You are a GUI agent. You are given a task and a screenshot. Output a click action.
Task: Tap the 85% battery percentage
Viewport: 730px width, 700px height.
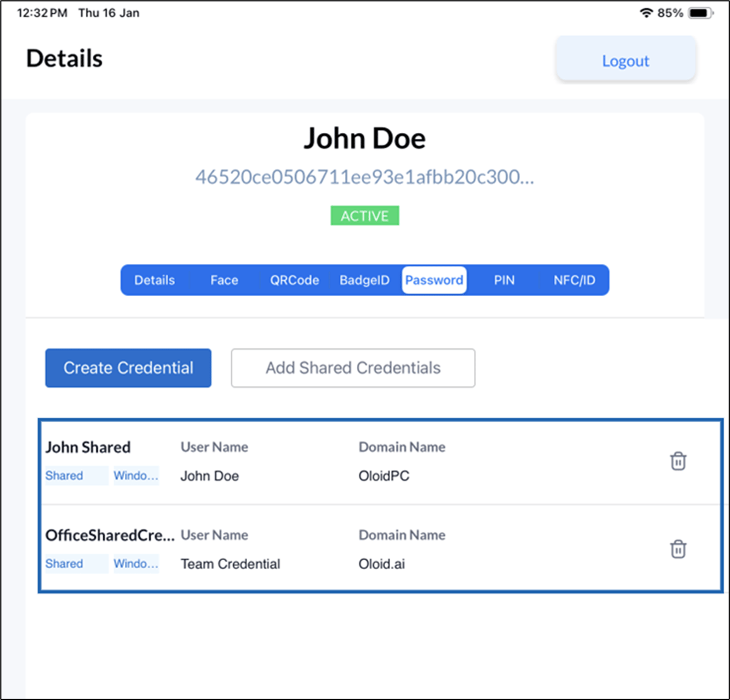pyautogui.click(x=670, y=13)
